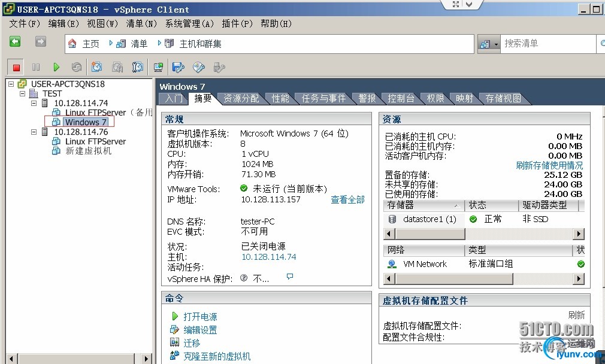Click in the 搜索清单 search field
Image resolution: width=605 pixels, height=364 pixels.
click(548, 44)
